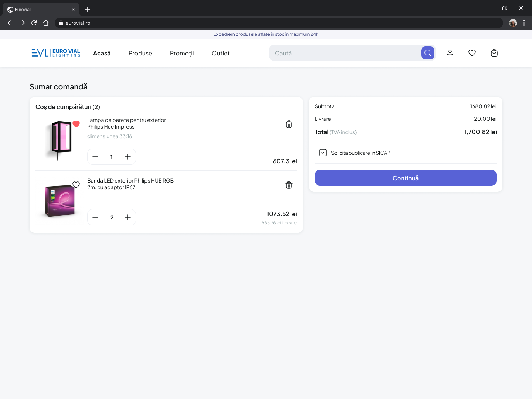The height and width of the screenshot is (399, 532).
Task: Increase quantity of Banda LED exterior
Action: pos(128,217)
